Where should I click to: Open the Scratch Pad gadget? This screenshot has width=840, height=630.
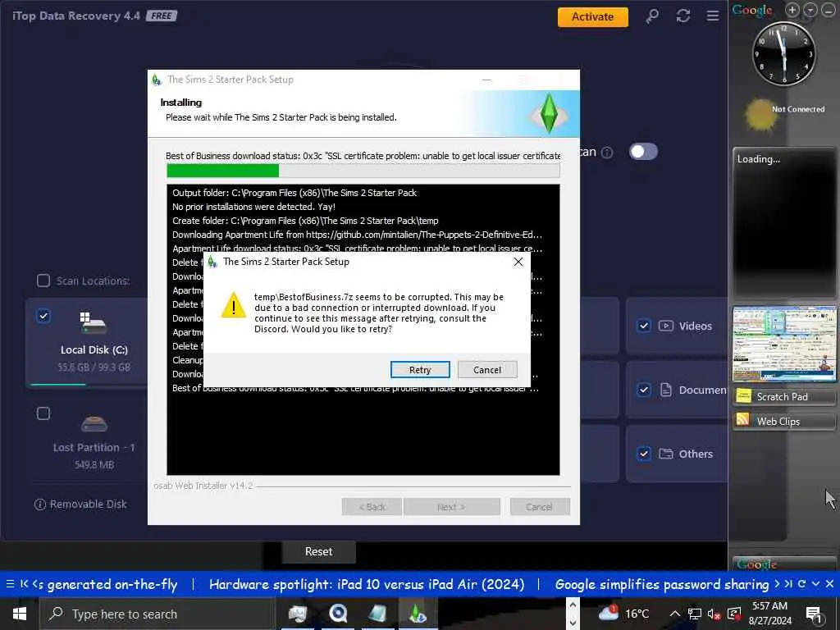coord(784,396)
